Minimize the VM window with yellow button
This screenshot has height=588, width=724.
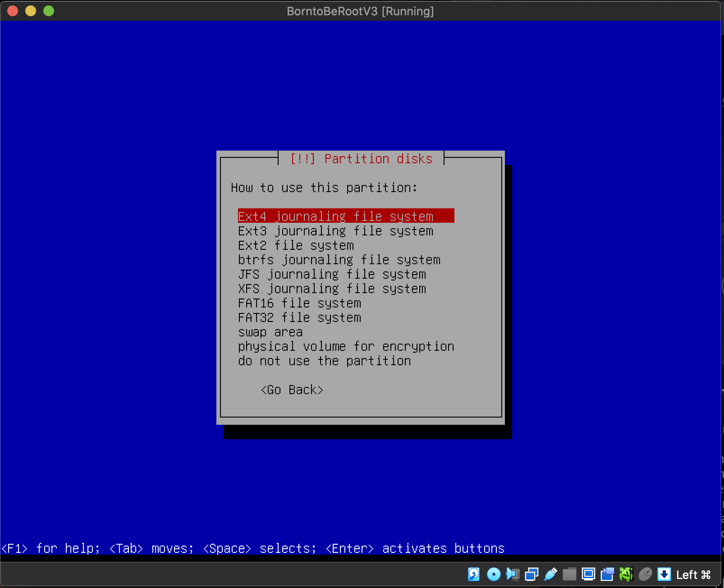(31, 11)
